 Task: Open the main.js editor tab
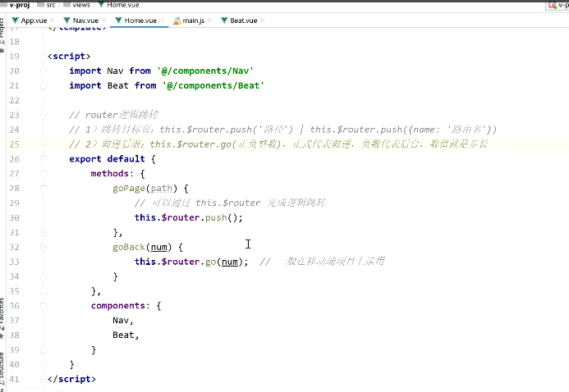(194, 21)
